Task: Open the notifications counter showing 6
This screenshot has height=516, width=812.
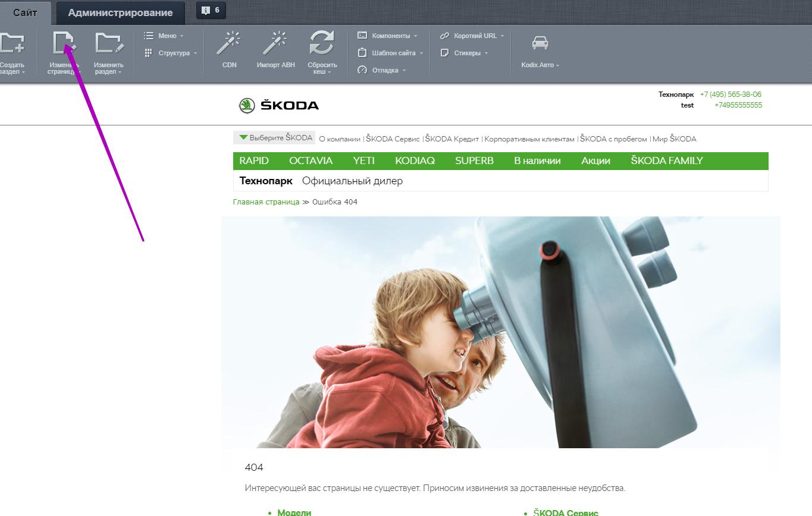Action: (211, 10)
